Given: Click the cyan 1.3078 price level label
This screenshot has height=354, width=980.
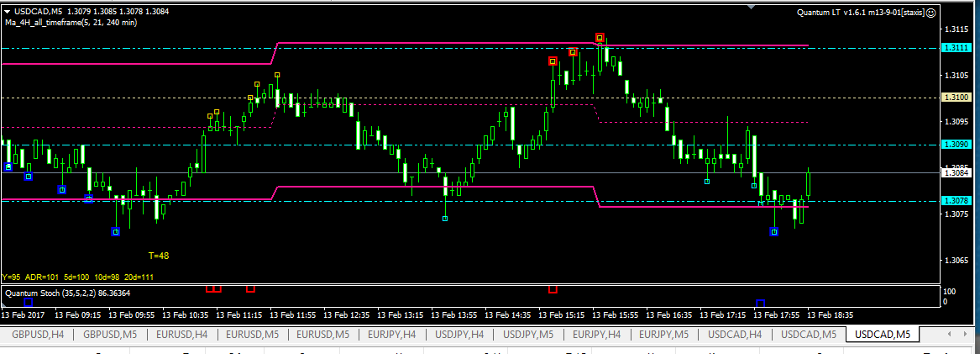Looking at the screenshot, I should pyautogui.click(x=956, y=201).
